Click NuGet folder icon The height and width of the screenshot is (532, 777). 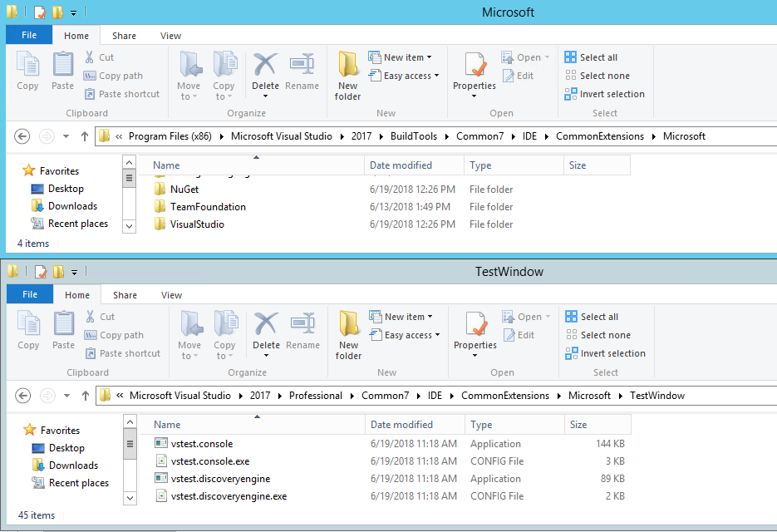(x=160, y=189)
